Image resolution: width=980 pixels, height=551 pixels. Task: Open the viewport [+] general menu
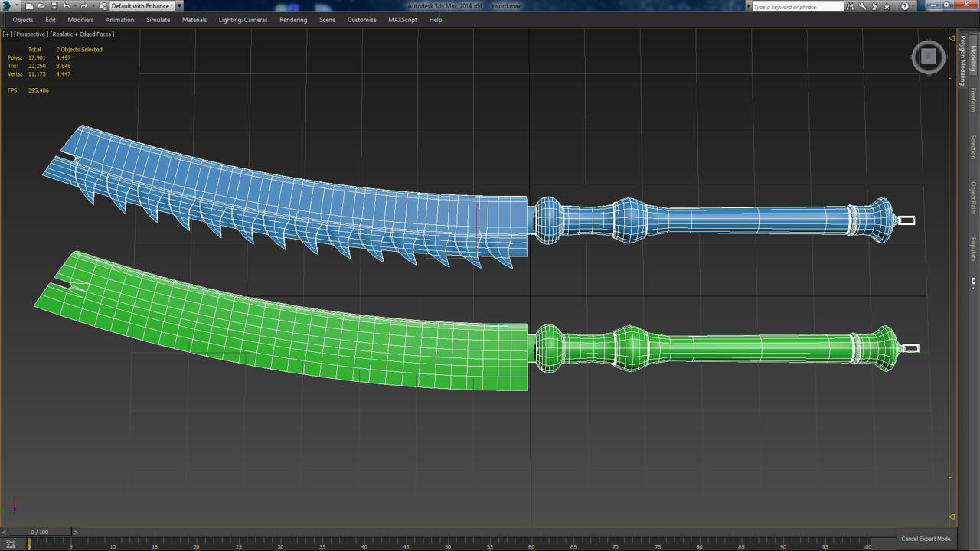pos(7,34)
